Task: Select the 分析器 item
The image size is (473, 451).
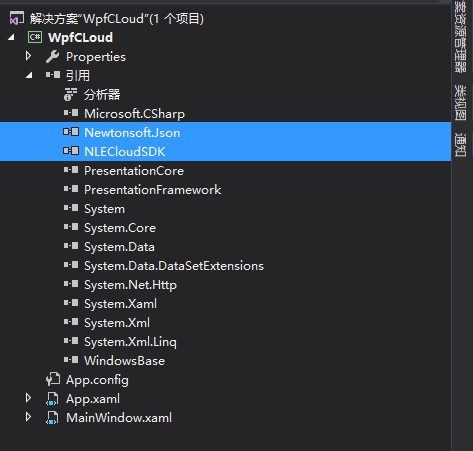Action: (102, 95)
